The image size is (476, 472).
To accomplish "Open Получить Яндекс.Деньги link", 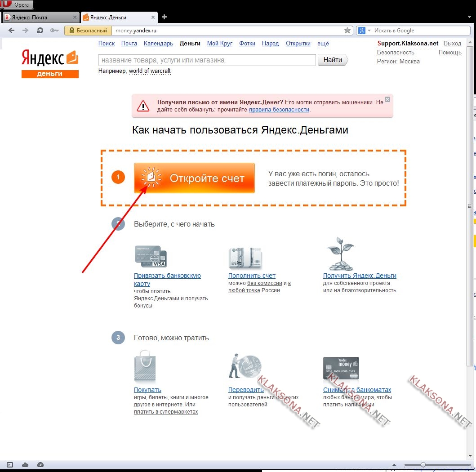I will 360,276.
